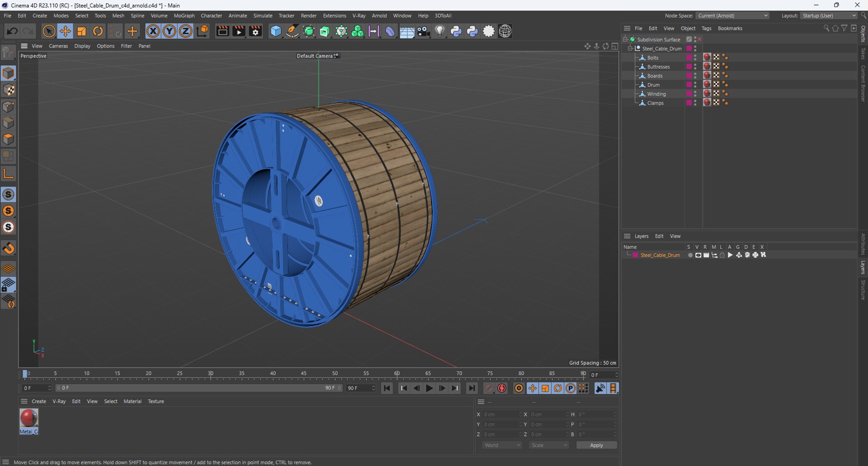Viewport: 868px width, 466px height.
Task: Open the MoGraph menu
Action: 184,15
